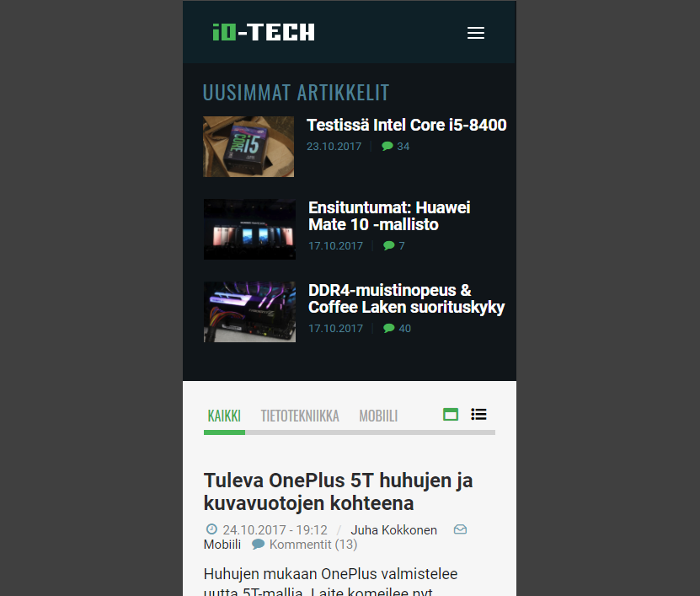Viewport: 700px width, 596px height.
Task: Click the Mobiili category under the headline
Action: (222, 545)
